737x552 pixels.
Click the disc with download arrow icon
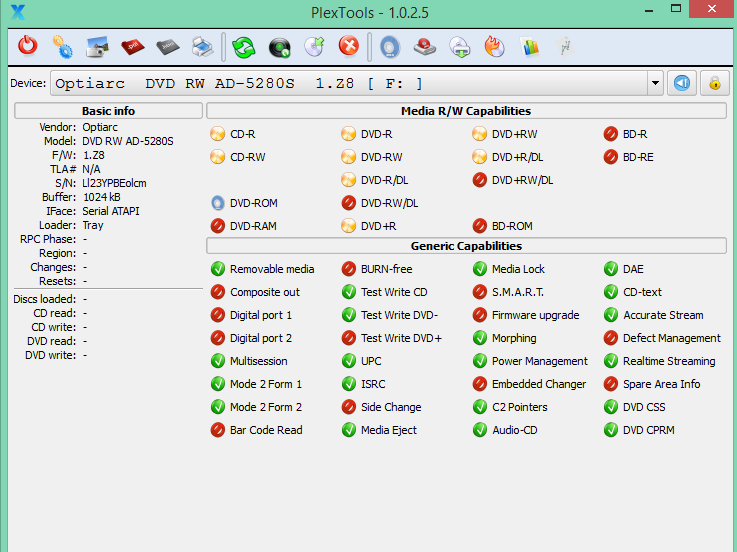[x=460, y=47]
